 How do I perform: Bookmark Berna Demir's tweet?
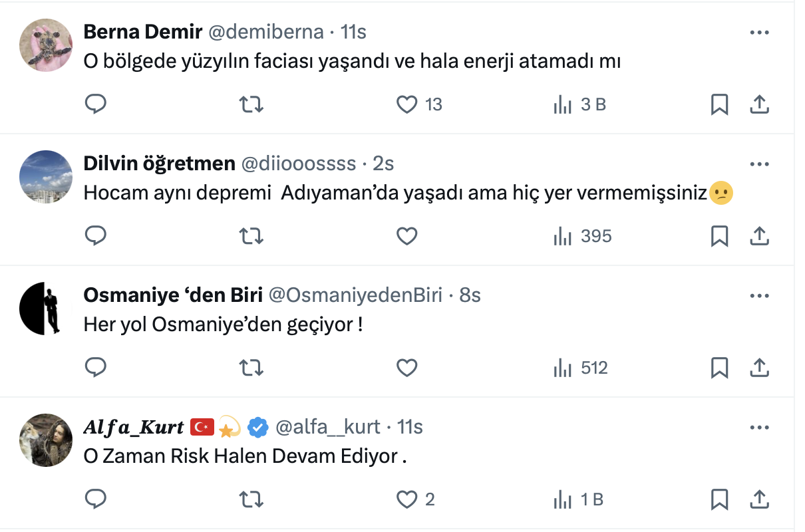[x=719, y=104]
